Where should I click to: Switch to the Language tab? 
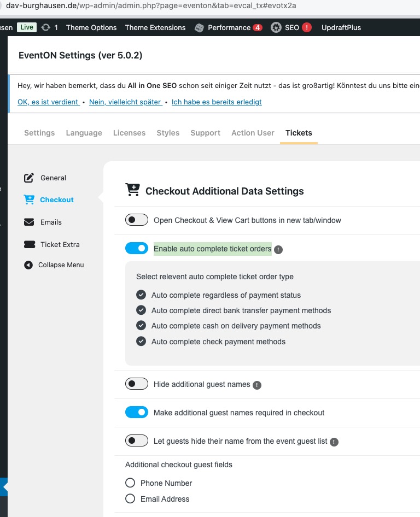[x=84, y=133]
